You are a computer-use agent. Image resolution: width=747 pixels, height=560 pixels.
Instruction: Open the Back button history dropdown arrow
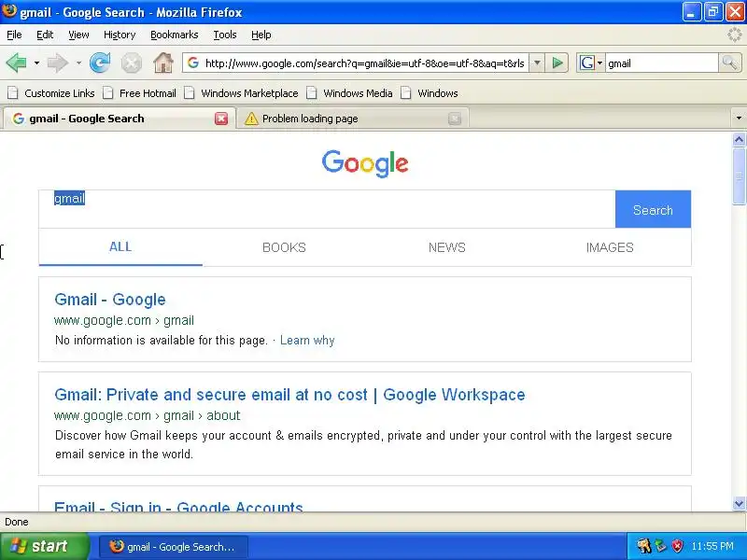click(x=36, y=63)
